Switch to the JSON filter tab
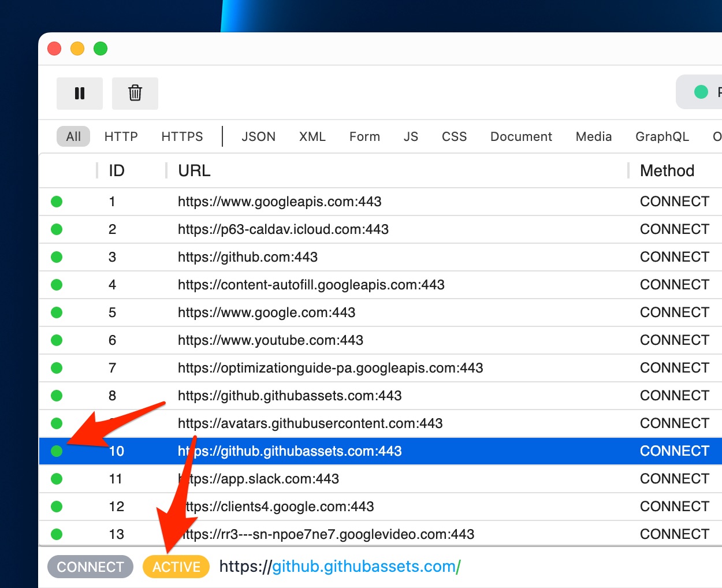 (x=258, y=136)
